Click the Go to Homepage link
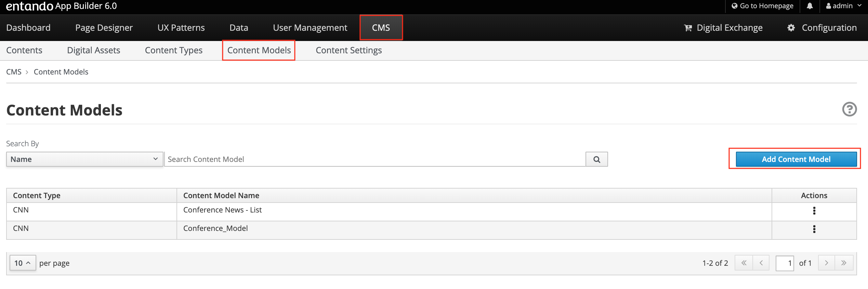Screen dimensions: 868x289 click(x=762, y=6)
